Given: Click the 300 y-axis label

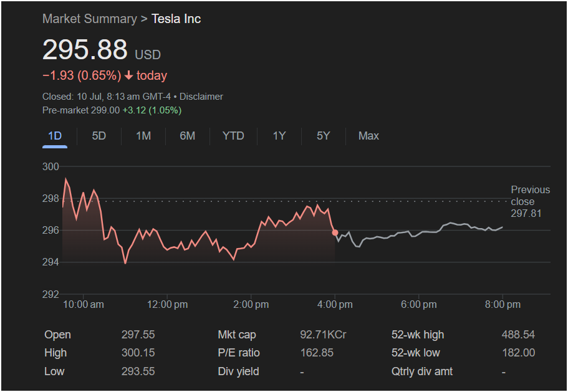Looking at the screenshot, I should pos(51,167).
